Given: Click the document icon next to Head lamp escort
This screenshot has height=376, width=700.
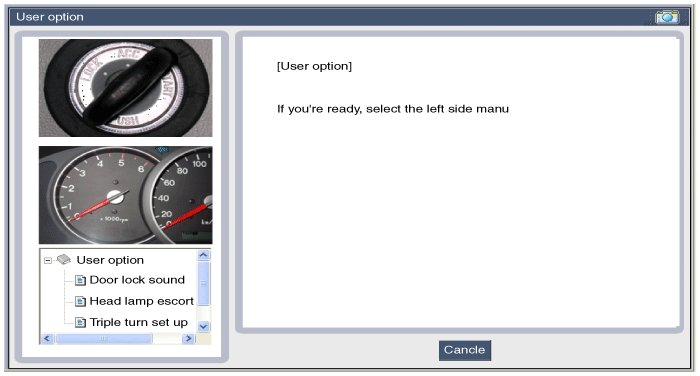Looking at the screenshot, I should pyautogui.click(x=80, y=301).
